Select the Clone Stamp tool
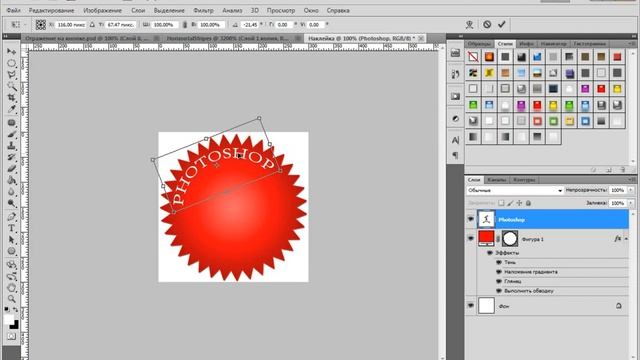Image resolution: width=640 pixels, height=360 pixels. click(x=11, y=146)
